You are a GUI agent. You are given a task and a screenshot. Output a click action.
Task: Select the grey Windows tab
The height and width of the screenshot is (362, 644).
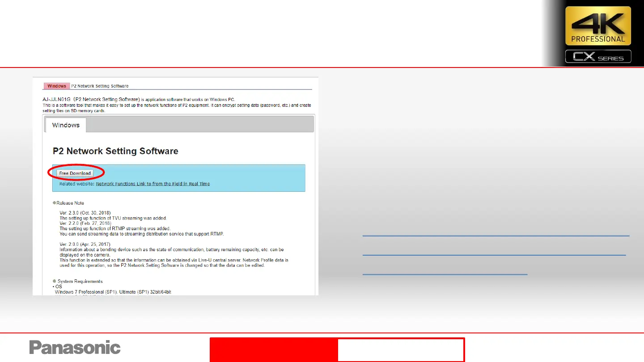click(66, 125)
